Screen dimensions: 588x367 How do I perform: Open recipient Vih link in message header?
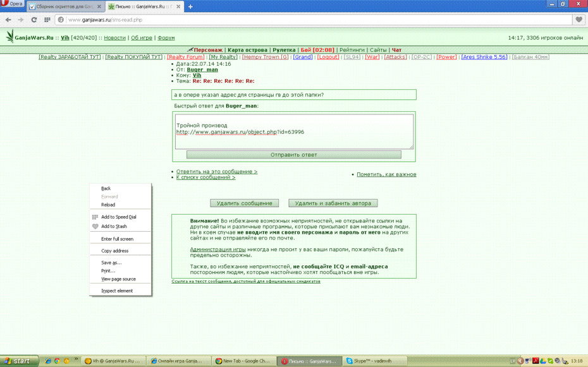tap(197, 75)
